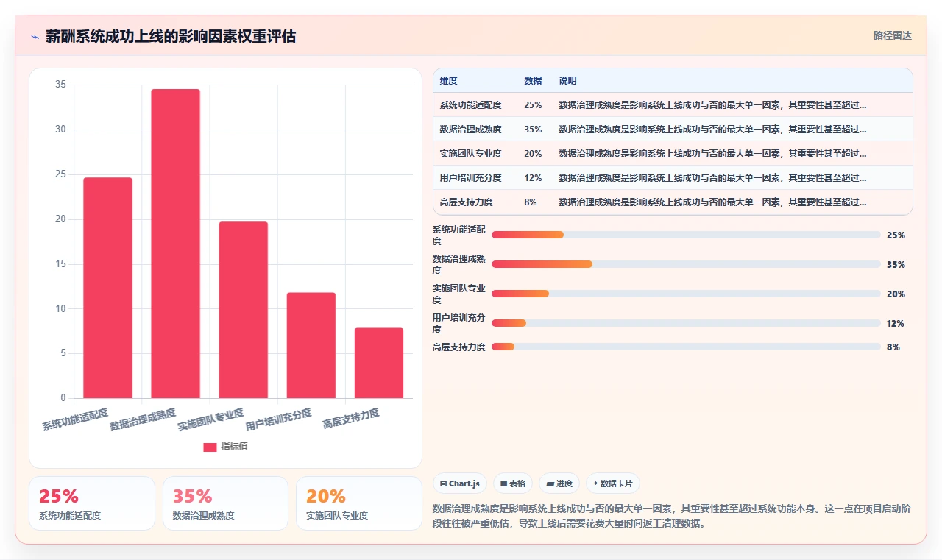
Task: Click the Chart.js tag
Action: pyautogui.click(x=460, y=483)
